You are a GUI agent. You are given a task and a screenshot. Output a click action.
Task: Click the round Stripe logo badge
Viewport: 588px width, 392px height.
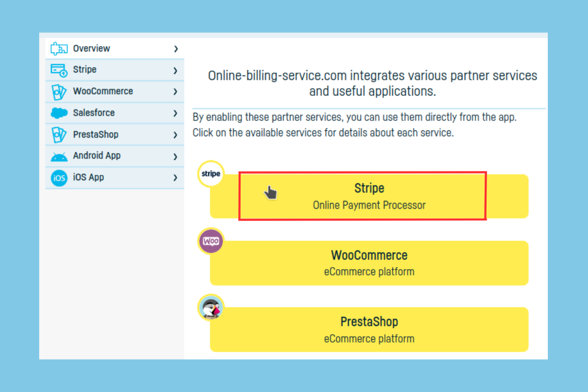[x=211, y=174]
